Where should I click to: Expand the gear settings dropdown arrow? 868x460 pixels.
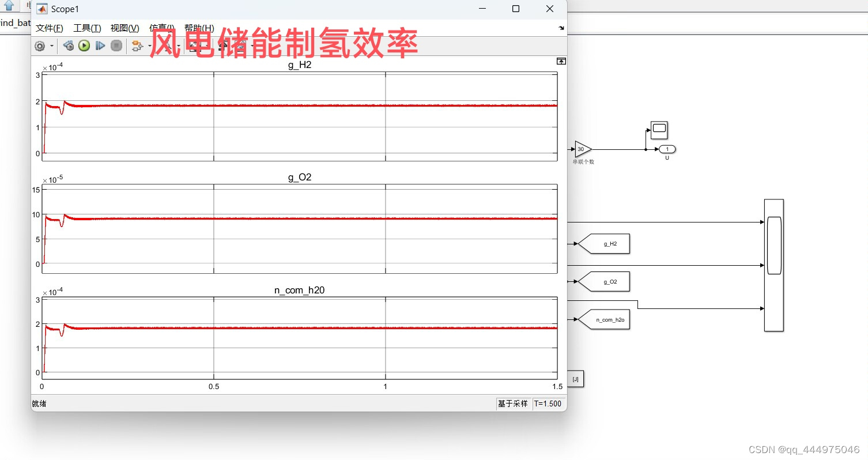[52, 46]
